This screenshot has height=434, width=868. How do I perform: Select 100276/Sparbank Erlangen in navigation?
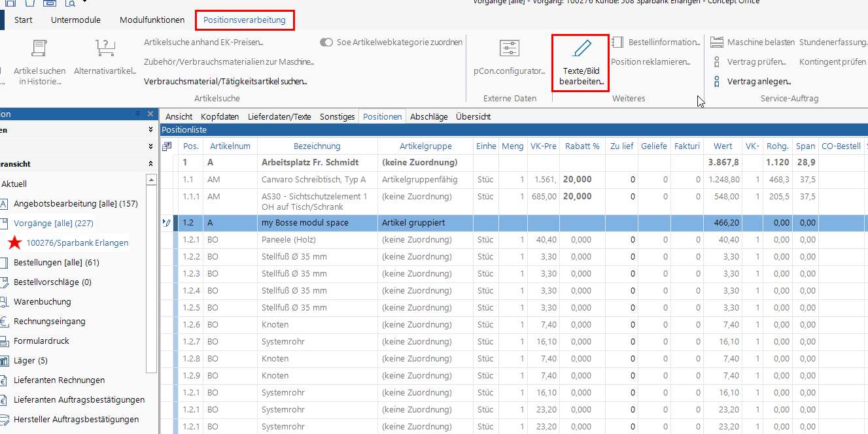(x=77, y=243)
